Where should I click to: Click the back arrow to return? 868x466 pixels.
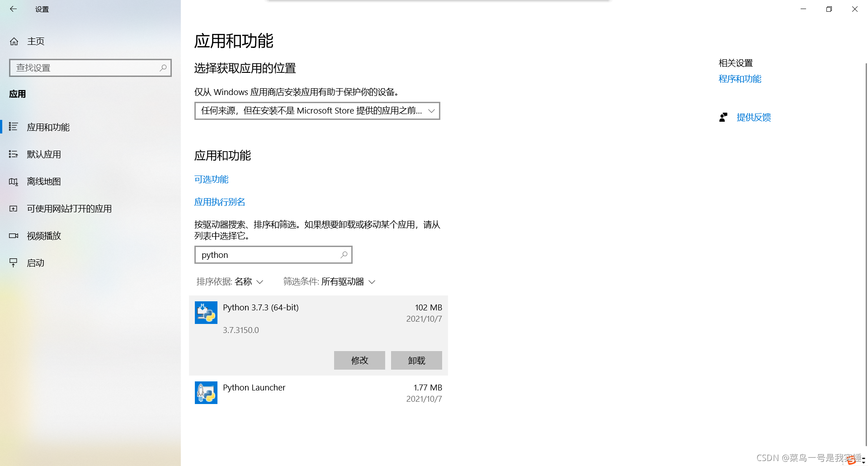tap(13, 9)
